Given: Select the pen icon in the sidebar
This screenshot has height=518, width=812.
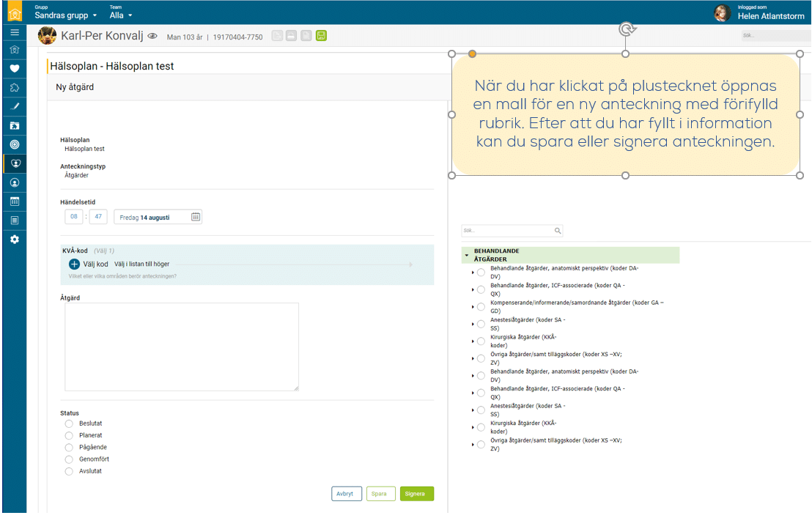Looking at the screenshot, I should 14,107.
